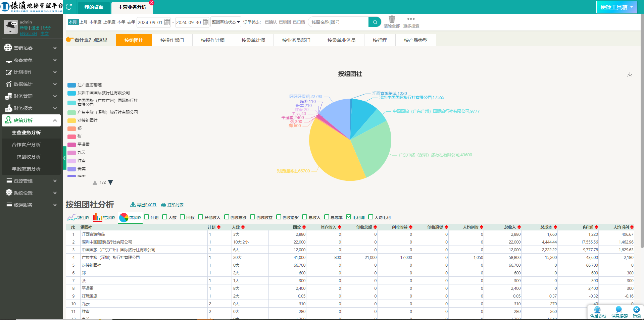Click the 数据统计 bar chart icon
Image resolution: width=644 pixels, height=320 pixels.
click(x=9, y=84)
